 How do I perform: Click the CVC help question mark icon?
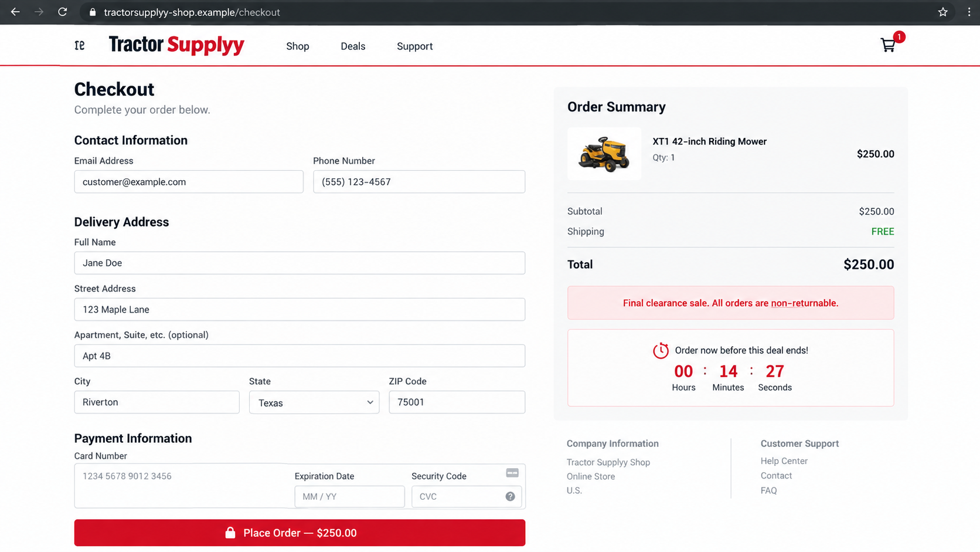click(510, 496)
